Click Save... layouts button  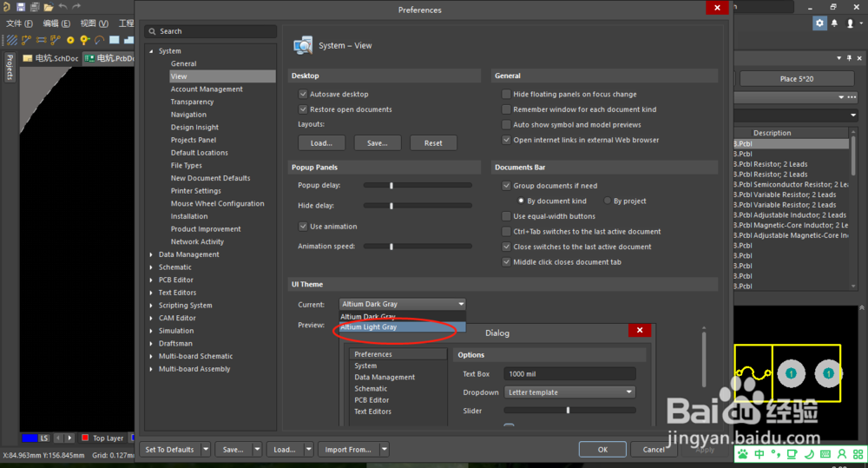point(377,143)
